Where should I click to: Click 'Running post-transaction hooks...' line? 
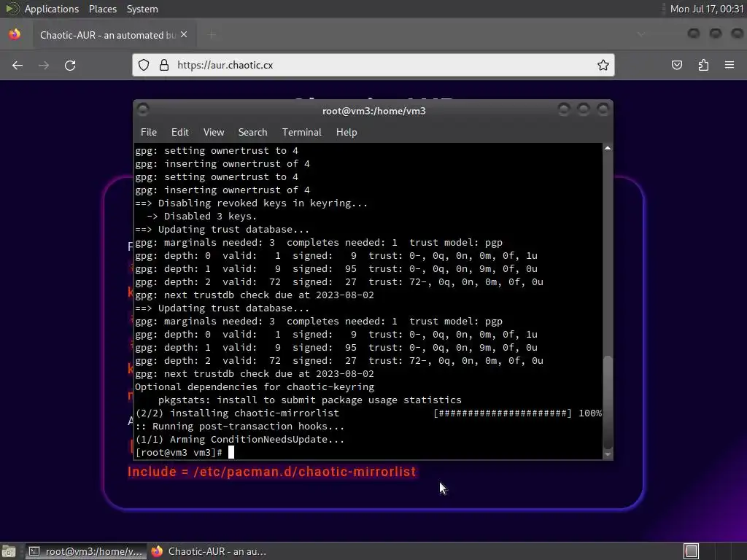(x=239, y=426)
